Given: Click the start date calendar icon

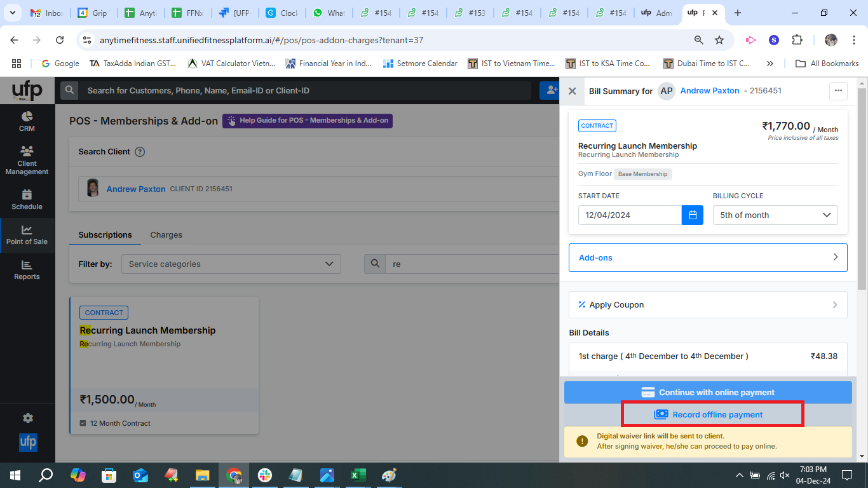Looking at the screenshot, I should (x=693, y=215).
